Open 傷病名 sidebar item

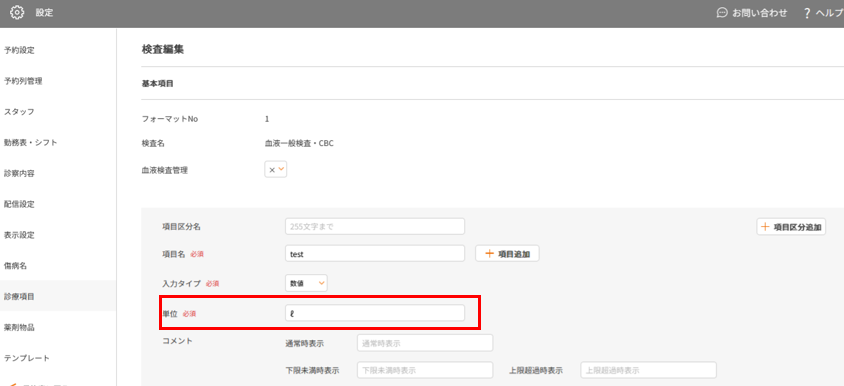point(15,266)
